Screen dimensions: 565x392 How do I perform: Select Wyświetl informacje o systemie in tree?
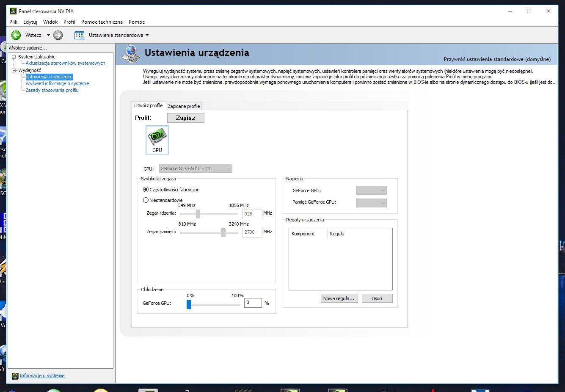[x=57, y=84]
